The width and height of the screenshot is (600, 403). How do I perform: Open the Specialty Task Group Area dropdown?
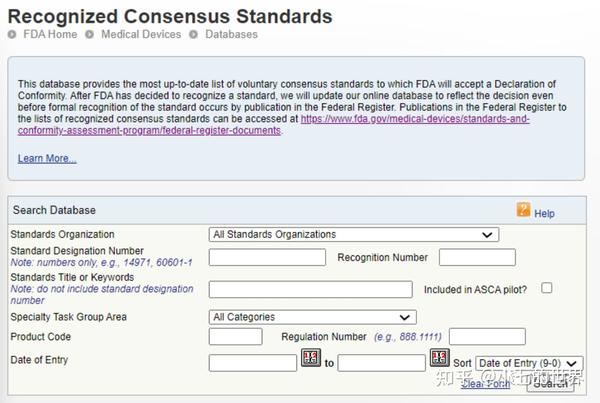click(312, 317)
